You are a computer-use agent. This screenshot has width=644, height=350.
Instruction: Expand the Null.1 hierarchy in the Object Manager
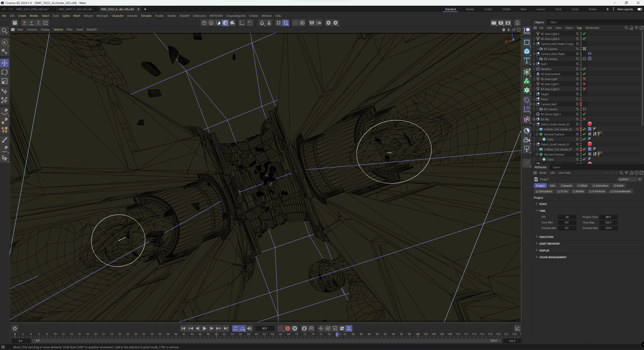point(534,64)
